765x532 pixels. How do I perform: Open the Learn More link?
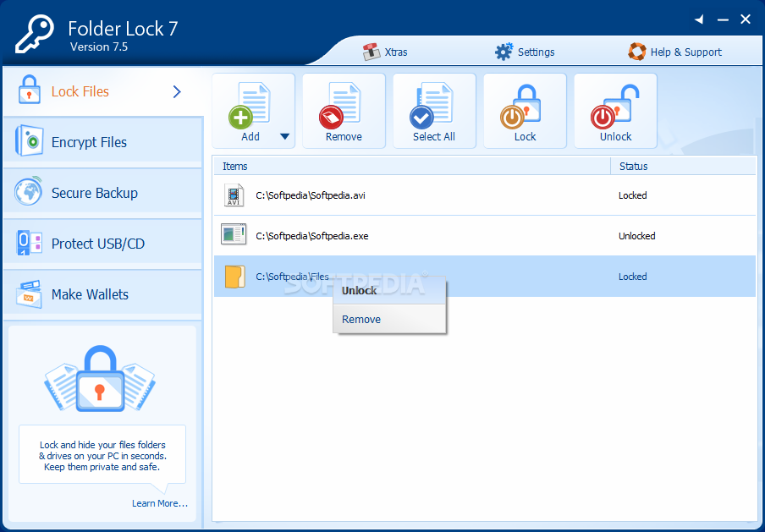tap(160, 503)
